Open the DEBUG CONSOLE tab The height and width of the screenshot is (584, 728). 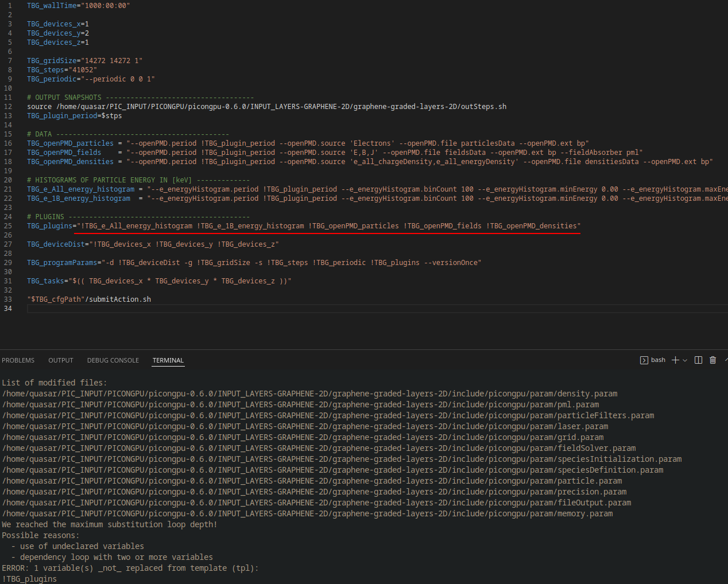point(113,360)
